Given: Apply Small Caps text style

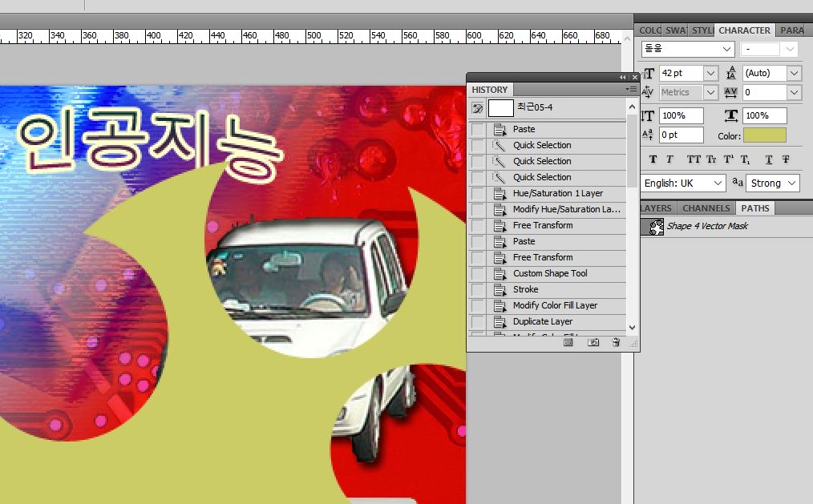Looking at the screenshot, I should [x=711, y=159].
